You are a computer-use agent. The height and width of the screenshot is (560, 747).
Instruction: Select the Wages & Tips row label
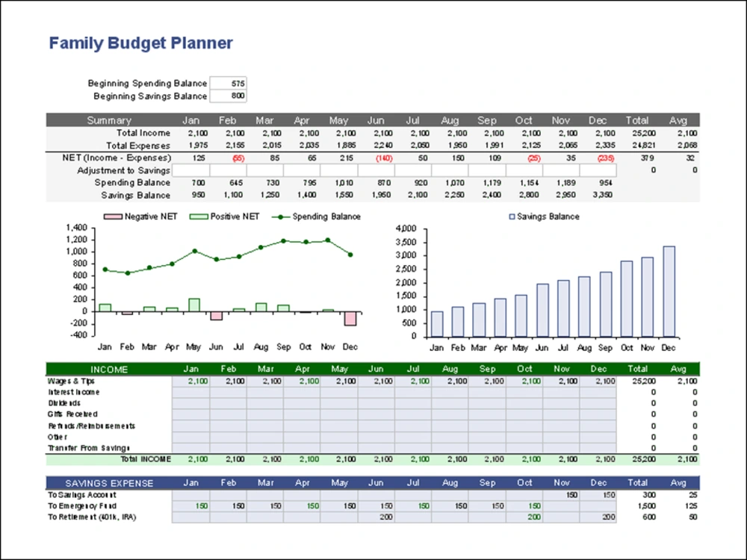click(x=71, y=381)
